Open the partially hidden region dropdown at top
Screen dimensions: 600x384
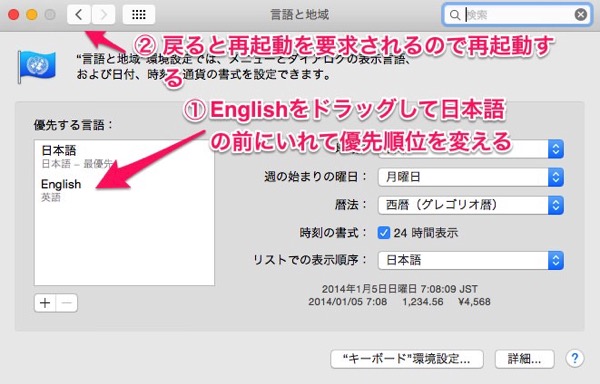(x=471, y=149)
